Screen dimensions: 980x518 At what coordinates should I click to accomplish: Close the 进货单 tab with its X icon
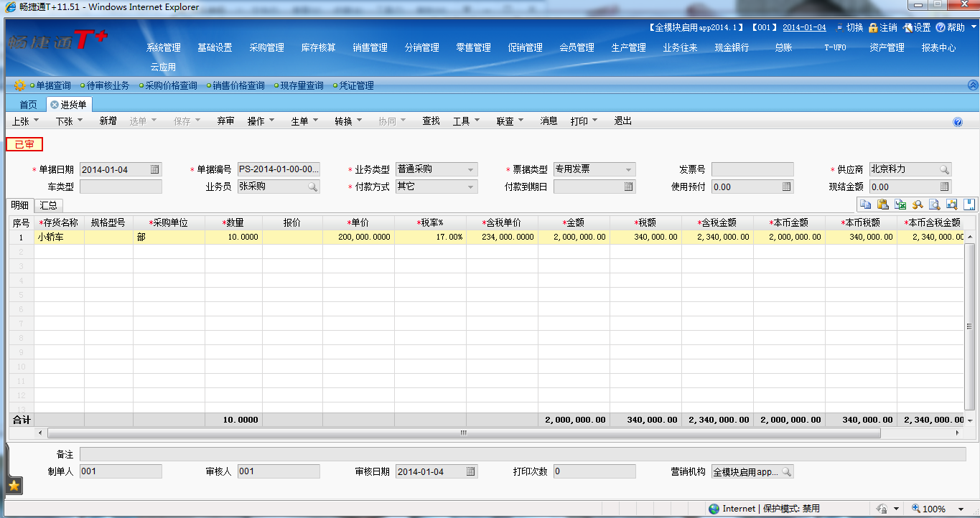tap(55, 105)
